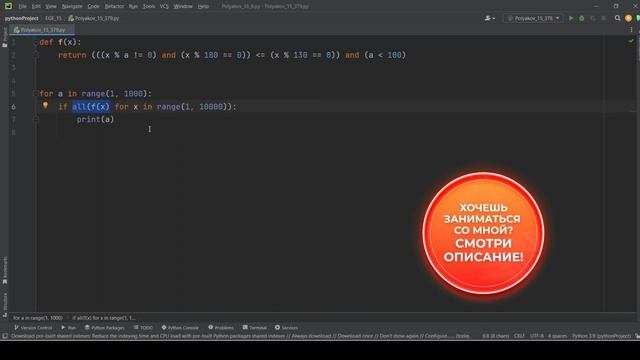
Task: Open Search Everywhere magnifier icon
Action: coord(618,18)
